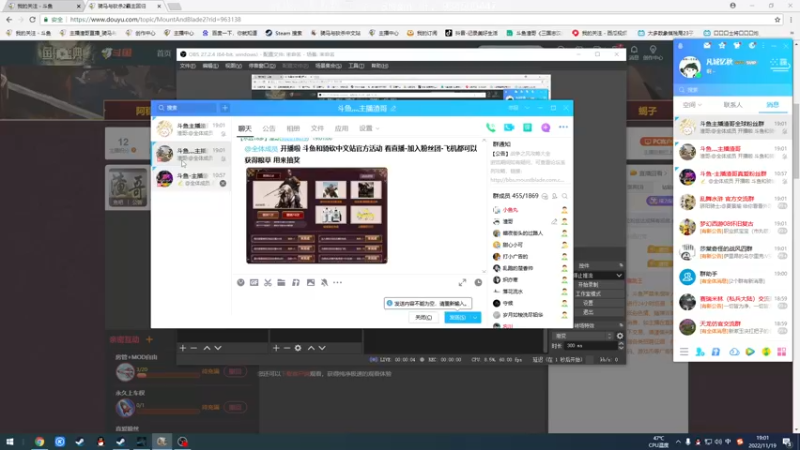Click the 开始录制 button in OBS controls
This screenshot has width=800, height=450.
(588, 285)
